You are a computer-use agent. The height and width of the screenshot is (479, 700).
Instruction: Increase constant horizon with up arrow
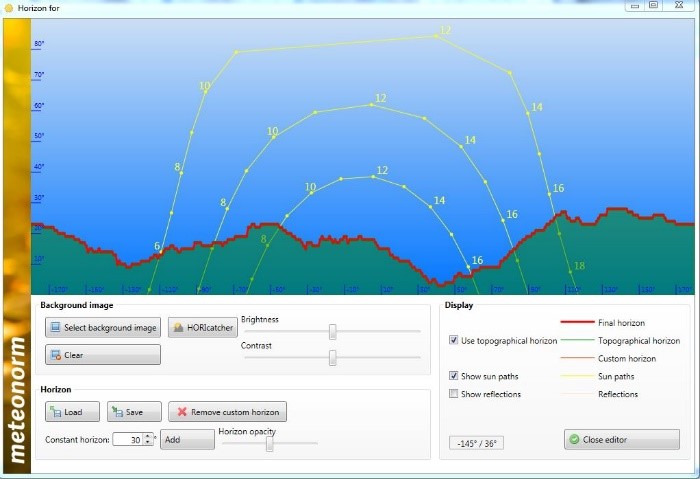pyautogui.click(x=147, y=436)
